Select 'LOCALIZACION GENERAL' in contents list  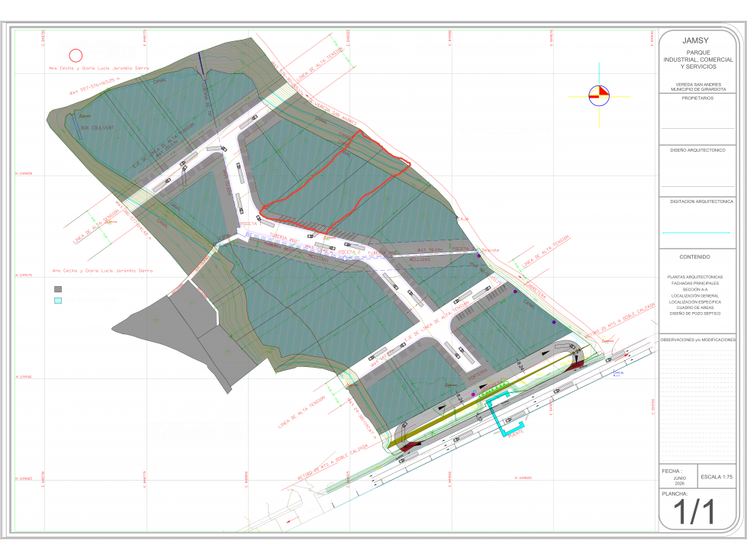pyautogui.click(x=695, y=295)
